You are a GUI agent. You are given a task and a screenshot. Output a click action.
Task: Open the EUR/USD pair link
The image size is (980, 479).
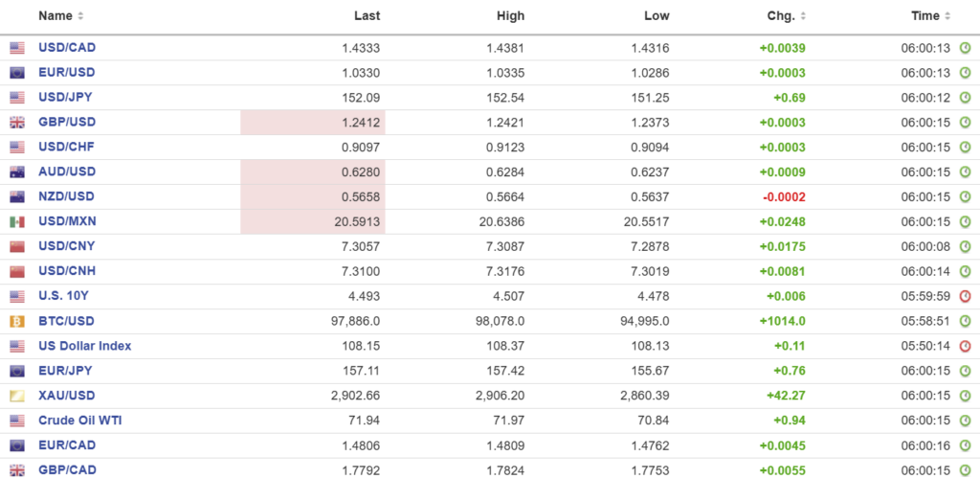(67, 72)
